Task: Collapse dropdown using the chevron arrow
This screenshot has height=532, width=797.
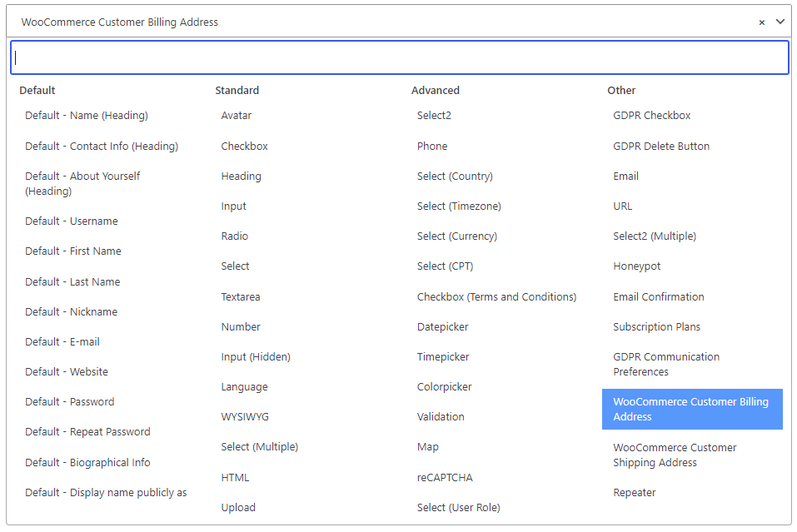Action: (x=780, y=22)
